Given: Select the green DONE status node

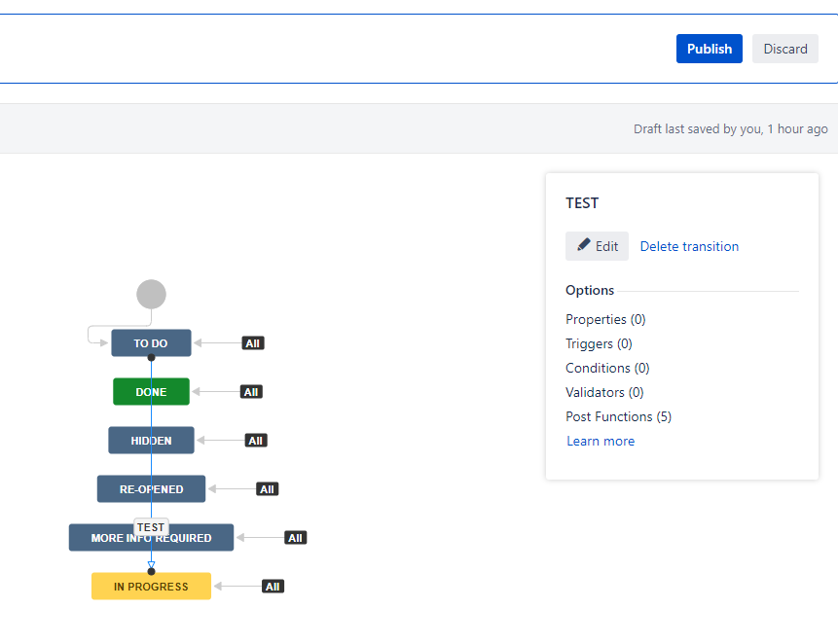Looking at the screenshot, I should [x=151, y=391].
